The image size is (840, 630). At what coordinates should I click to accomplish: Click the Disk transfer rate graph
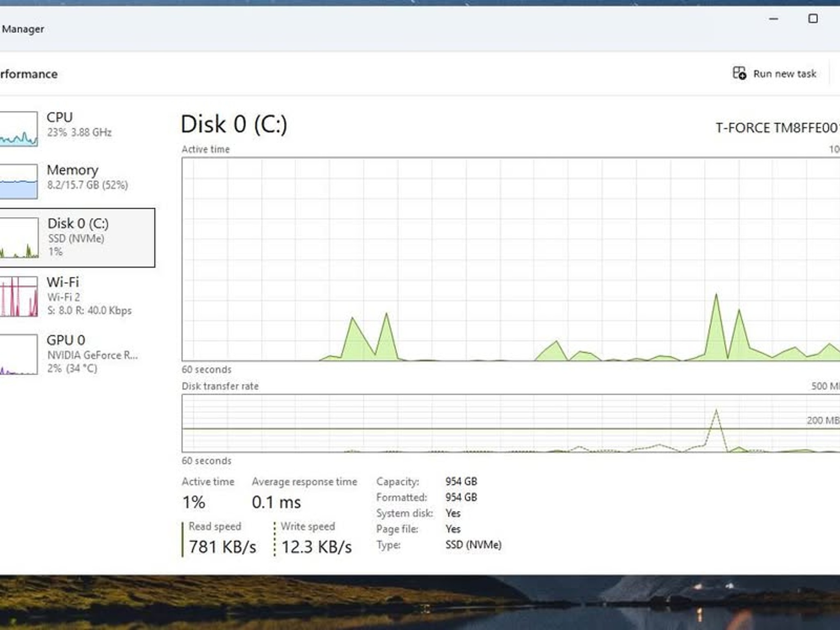(511, 423)
